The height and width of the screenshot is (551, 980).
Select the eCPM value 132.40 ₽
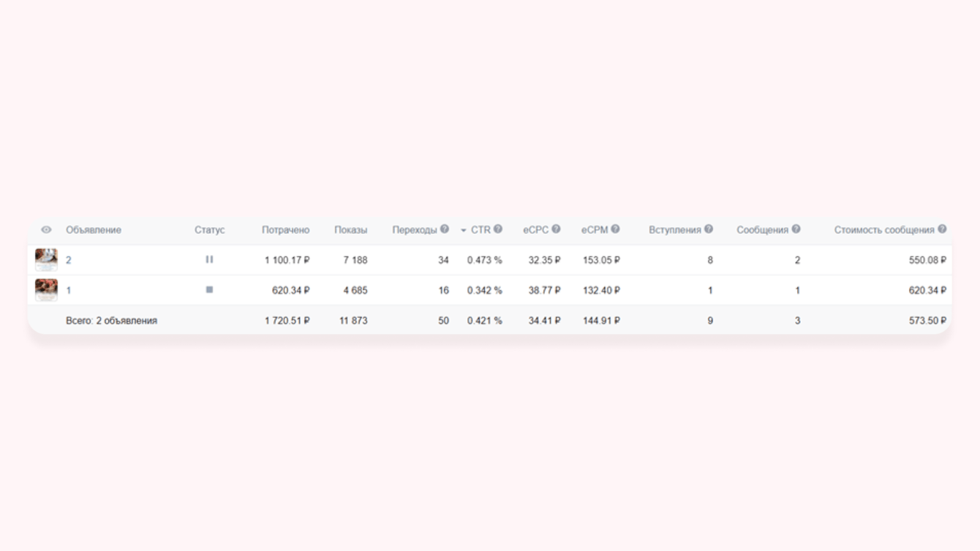click(601, 291)
